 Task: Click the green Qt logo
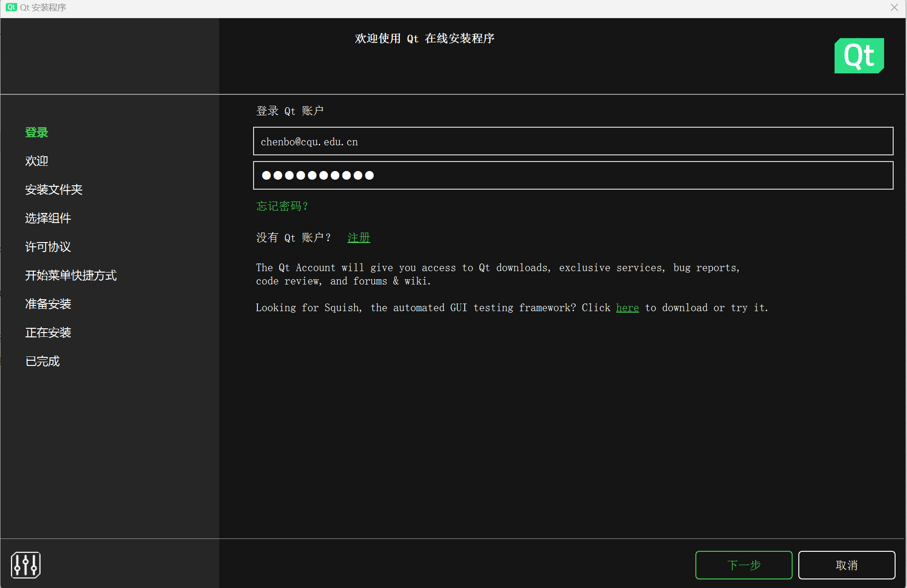859,56
